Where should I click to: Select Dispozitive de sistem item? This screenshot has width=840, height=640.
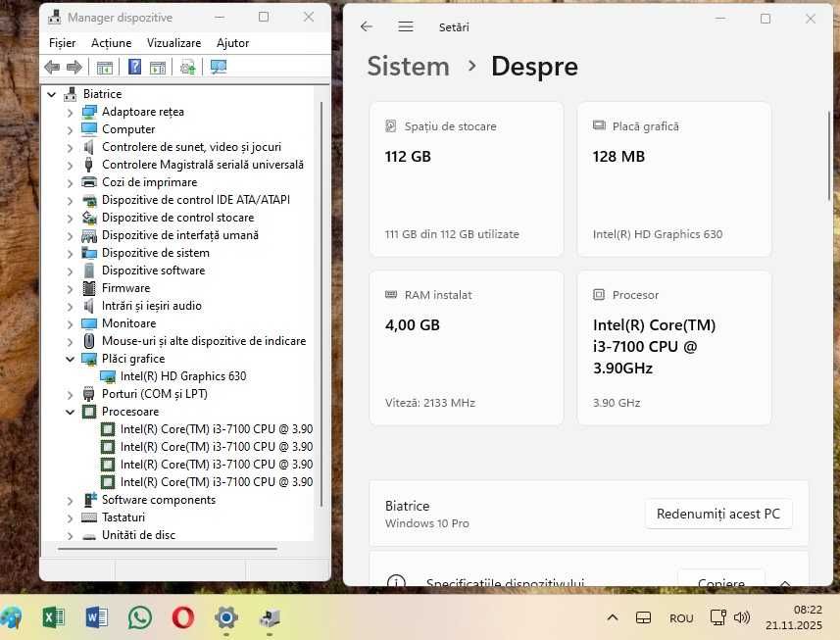click(x=156, y=253)
